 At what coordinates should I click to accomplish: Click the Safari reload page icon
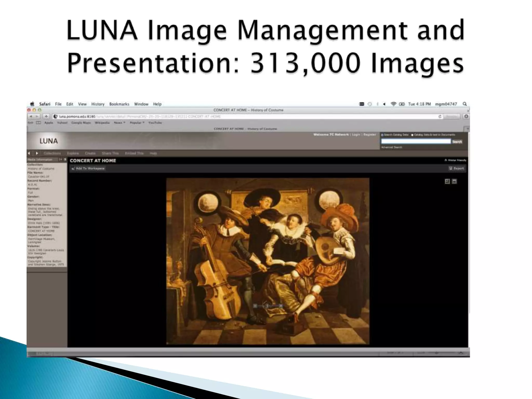pos(440,117)
